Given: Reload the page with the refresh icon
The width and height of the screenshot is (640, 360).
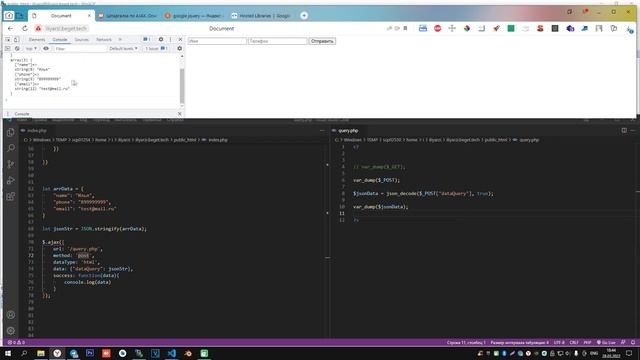Looking at the screenshot, I should (25, 29).
